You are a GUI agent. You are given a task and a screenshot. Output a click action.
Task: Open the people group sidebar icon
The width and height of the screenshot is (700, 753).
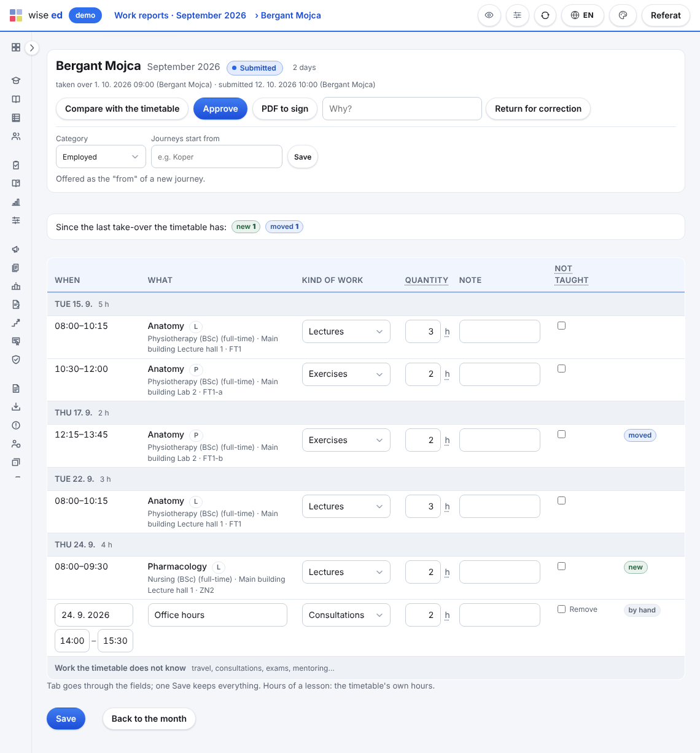(16, 136)
